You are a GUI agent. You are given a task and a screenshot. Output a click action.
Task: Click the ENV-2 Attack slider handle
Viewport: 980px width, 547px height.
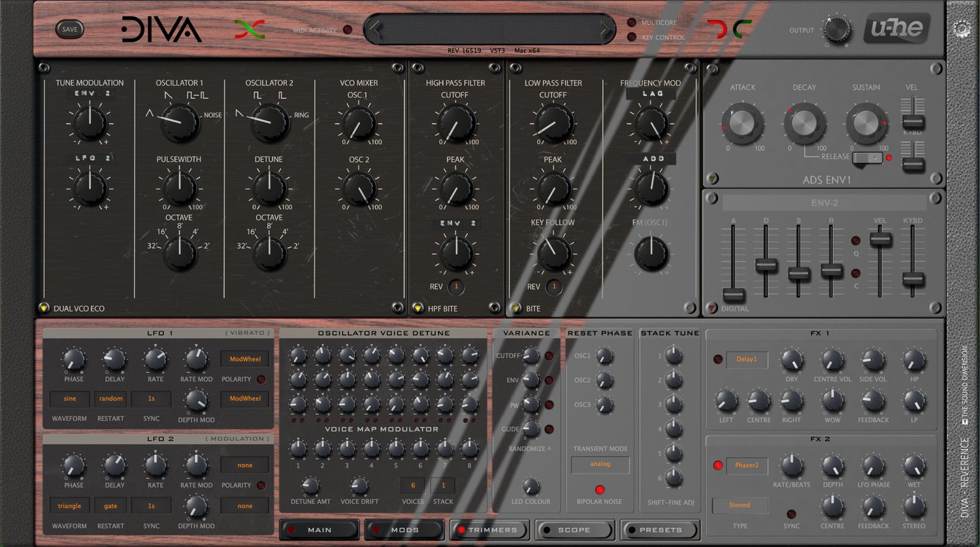click(x=734, y=295)
